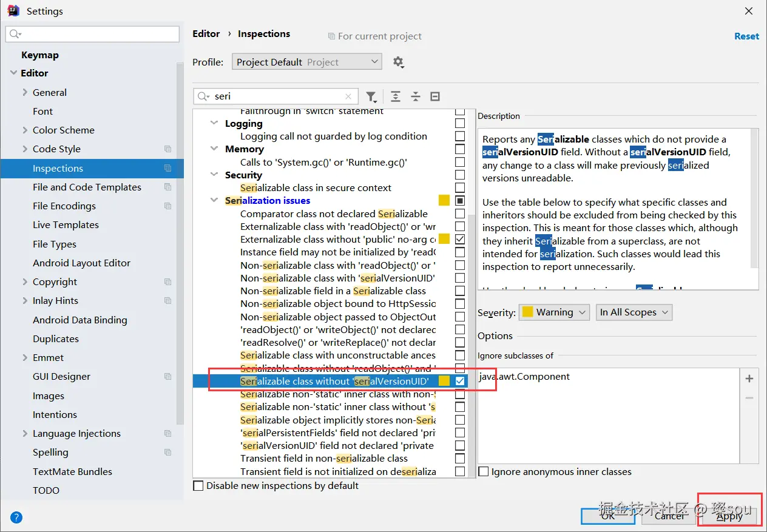Expand the Language Injections node
The height and width of the screenshot is (532, 767).
[x=25, y=433]
